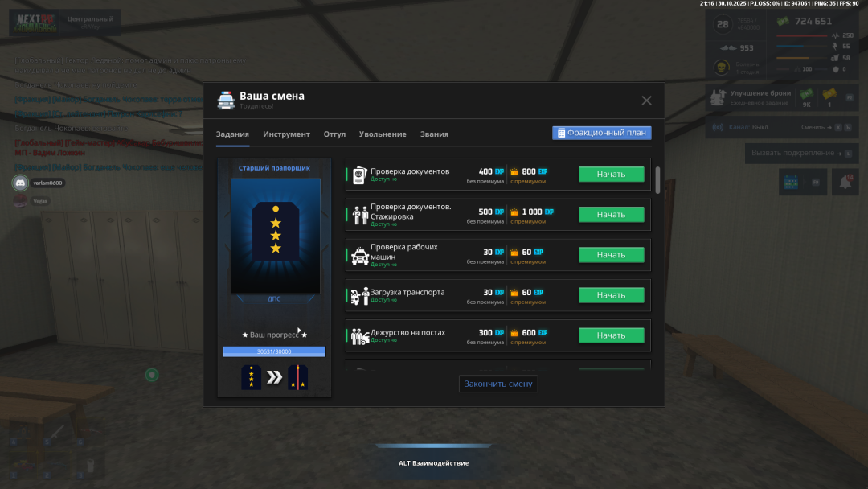Open the 'Отгул' tab

[334, 134]
